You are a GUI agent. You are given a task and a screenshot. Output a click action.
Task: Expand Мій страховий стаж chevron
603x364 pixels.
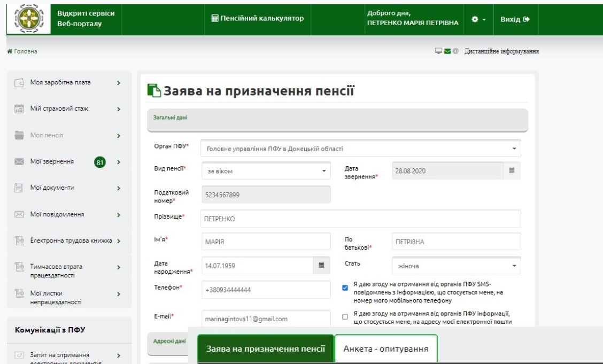click(x=119, y=109)
